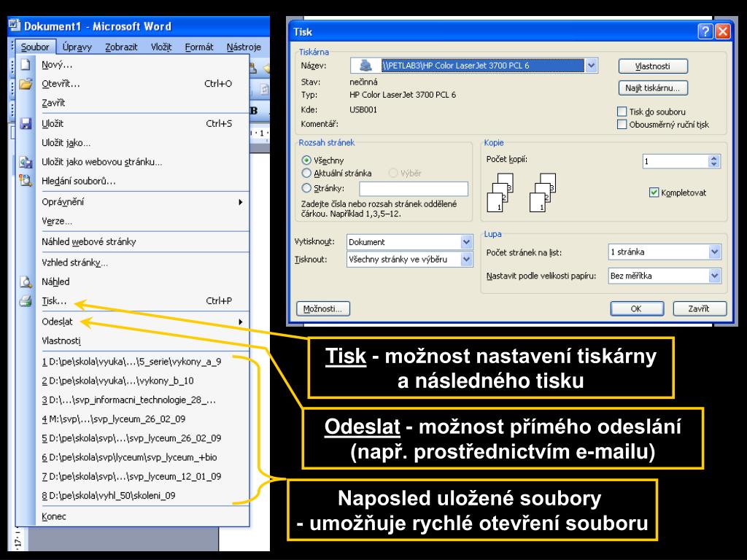Screen dimensions: 747x560
Task: Open recent file 6 svp_lyceum_+bio
Action: (x=133, y=457)
